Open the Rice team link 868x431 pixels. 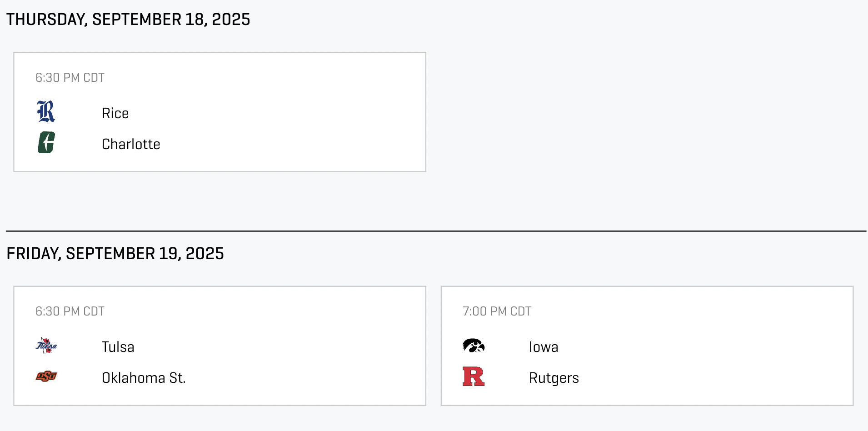tap(115, 113)
